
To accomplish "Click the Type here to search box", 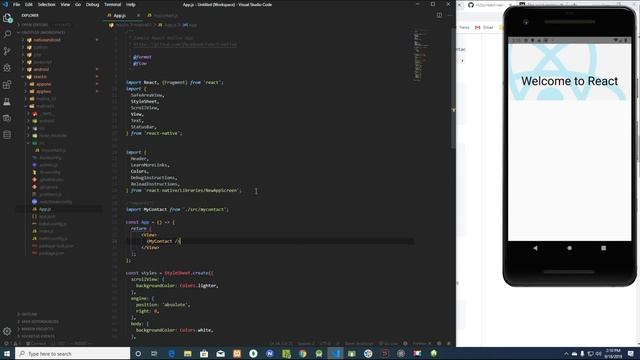I will tap(73, 353).
